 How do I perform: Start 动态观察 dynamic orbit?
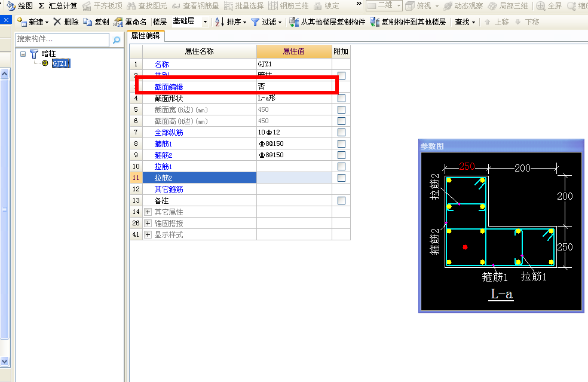pyautogui.click(x=463, y=5)
